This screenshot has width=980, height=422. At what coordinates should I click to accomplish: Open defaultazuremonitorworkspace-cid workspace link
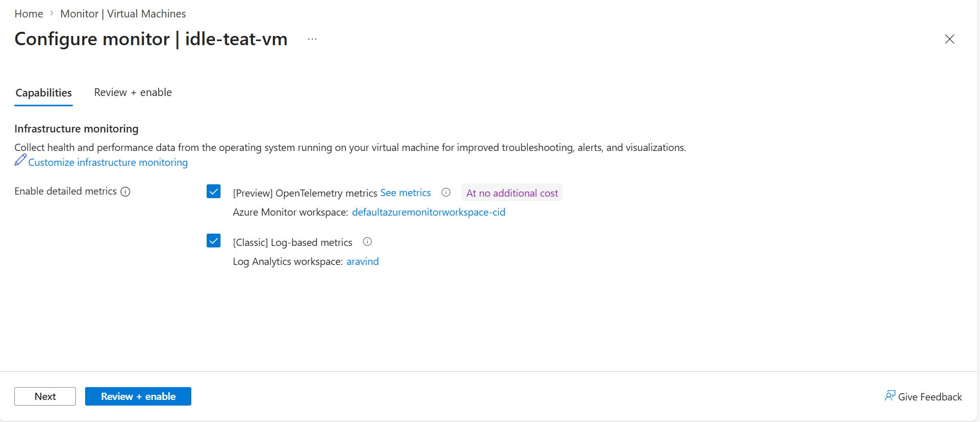point(429,212)
